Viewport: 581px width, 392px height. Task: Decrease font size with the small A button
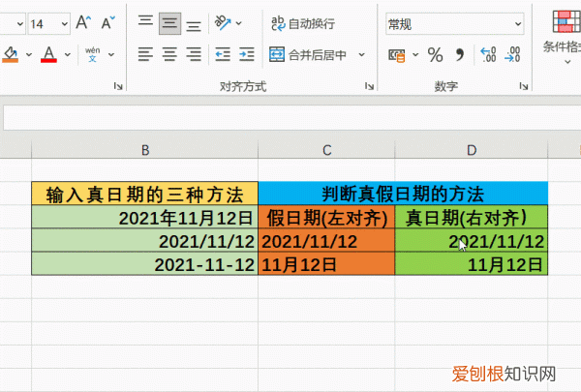[107, 23]
